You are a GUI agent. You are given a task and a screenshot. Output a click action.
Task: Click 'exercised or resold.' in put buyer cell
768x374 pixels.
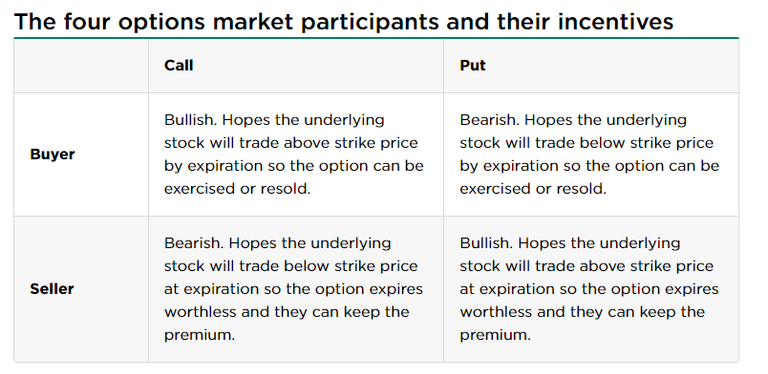[x=533, y=188]
